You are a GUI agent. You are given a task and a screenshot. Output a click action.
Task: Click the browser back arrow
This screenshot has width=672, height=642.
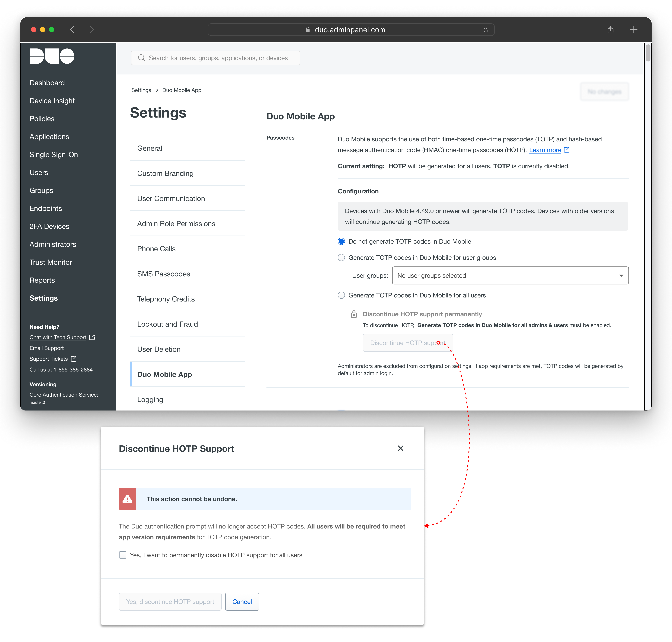(x=72, y=30)
